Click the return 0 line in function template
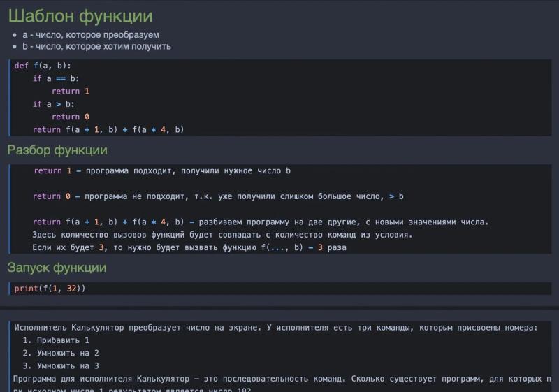Image resolution: width=559 pixels, height=392 pixels. tap(71, 117)
